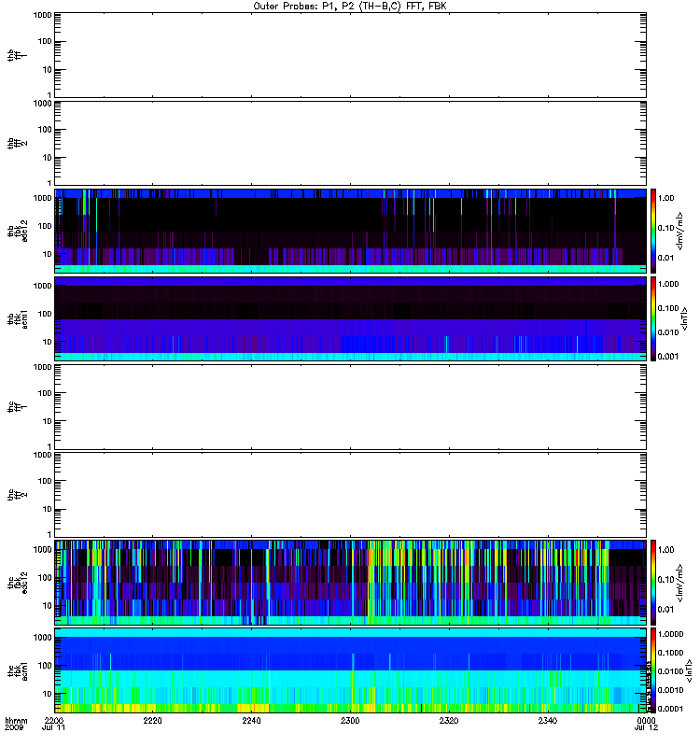Click inside the thb fbk scm1 spectrogram

[x=351, y=318]
